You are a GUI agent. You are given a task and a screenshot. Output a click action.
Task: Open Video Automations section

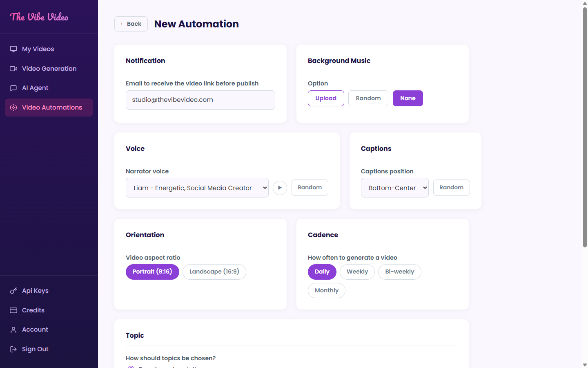tap(49, 108)
